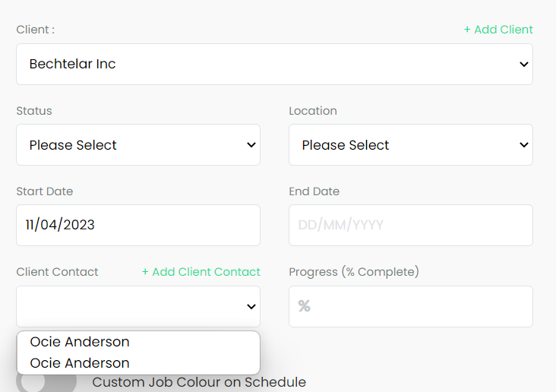Click the chevron arrow in Location dropdown
The width and height of the screenshot is (556, 392).
[x=524, y=145]
